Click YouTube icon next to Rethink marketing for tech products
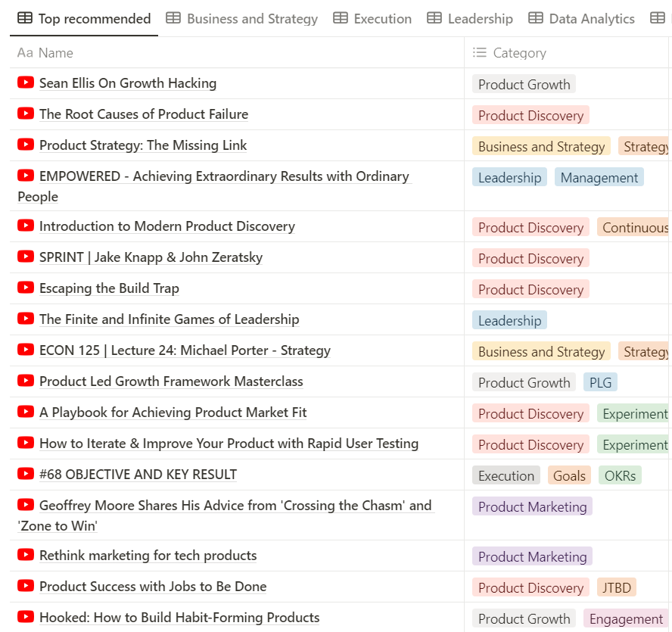672x632 pixels. pos(26,554)
